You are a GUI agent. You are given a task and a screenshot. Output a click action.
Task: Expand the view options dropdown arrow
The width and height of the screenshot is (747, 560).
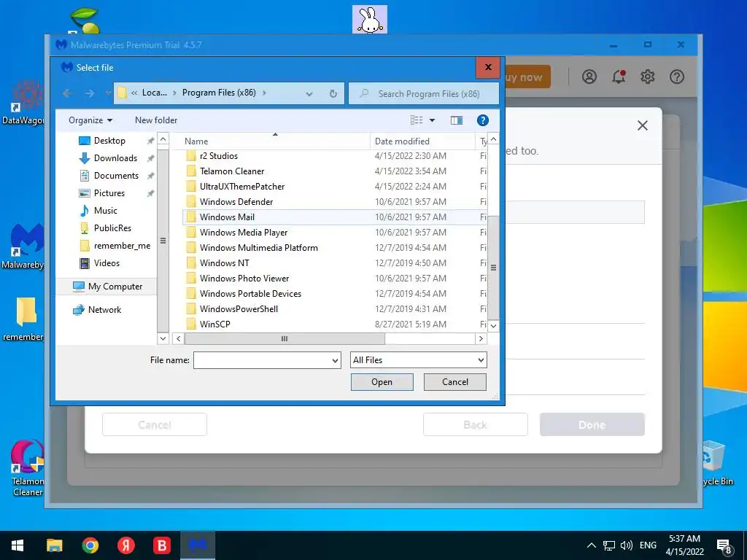tap(432, 120)
